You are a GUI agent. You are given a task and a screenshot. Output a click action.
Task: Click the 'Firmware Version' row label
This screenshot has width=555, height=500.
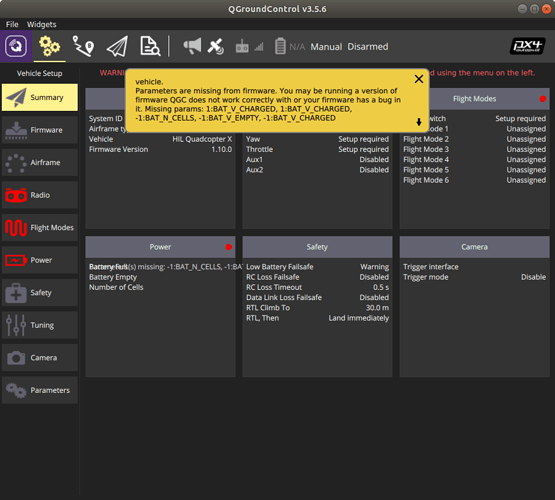point(119,149)
